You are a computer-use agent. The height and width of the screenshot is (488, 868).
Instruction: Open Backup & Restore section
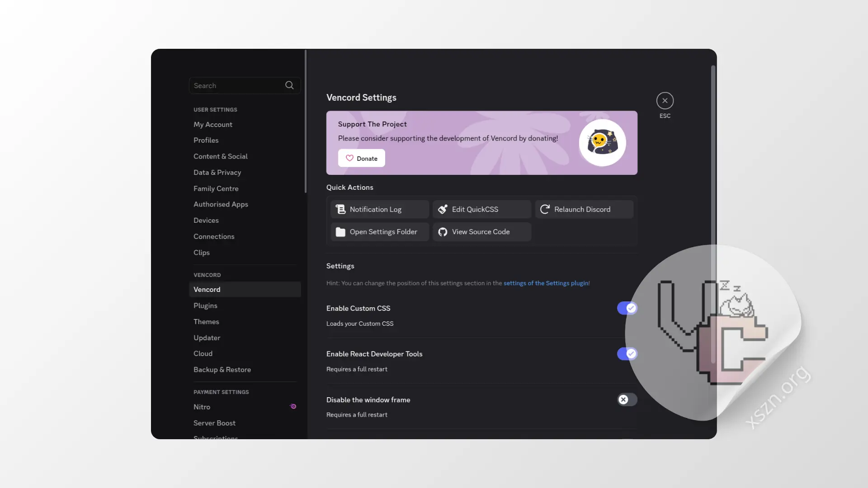tap(222, 370)
